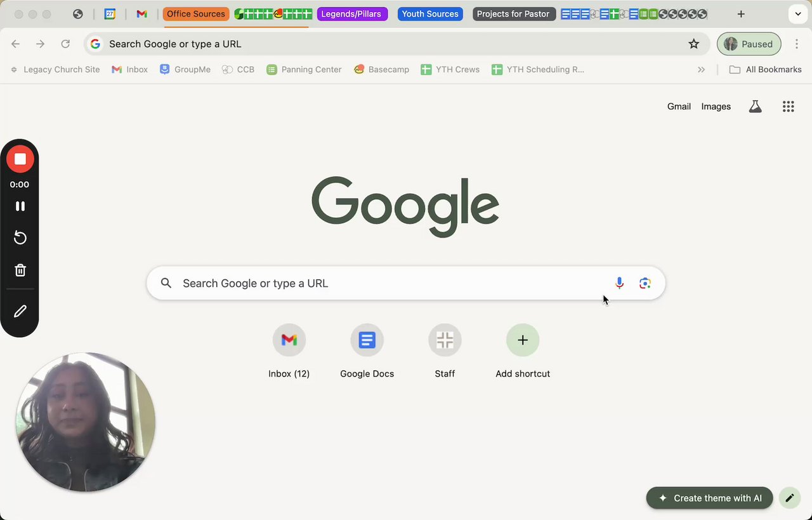Open the Inbox (12) shortcut
Viewport: 812px width, 520px height.
289,351
